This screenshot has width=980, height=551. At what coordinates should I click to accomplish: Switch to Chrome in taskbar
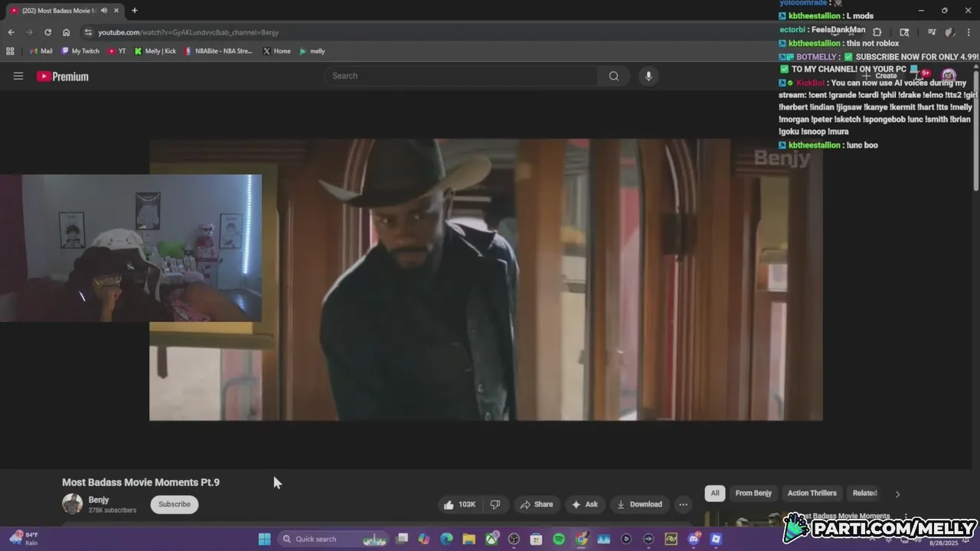(x=581, y=539)
